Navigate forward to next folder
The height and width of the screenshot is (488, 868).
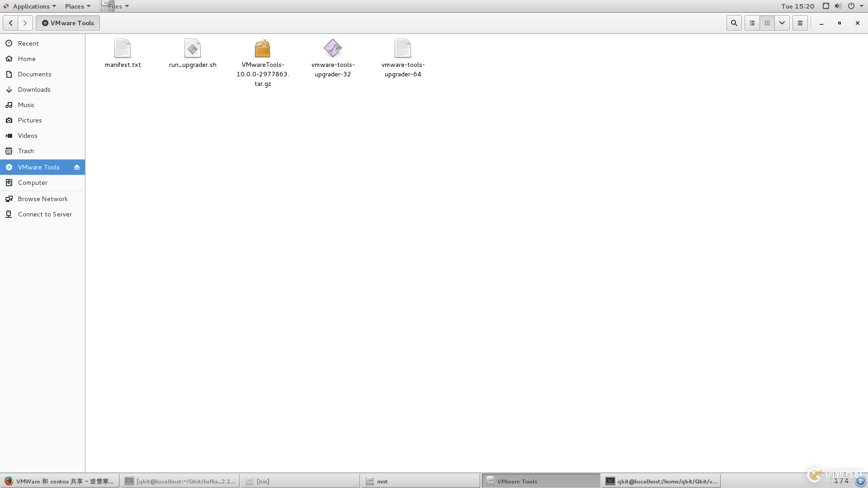tap(25, 23)
